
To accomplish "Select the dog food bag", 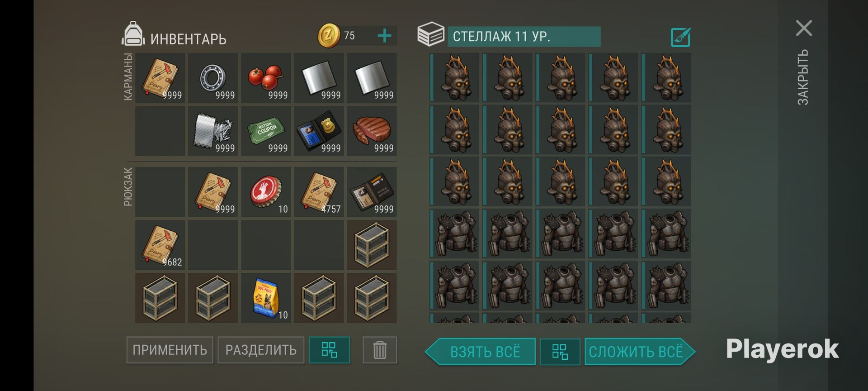I will tap(266, 298).
